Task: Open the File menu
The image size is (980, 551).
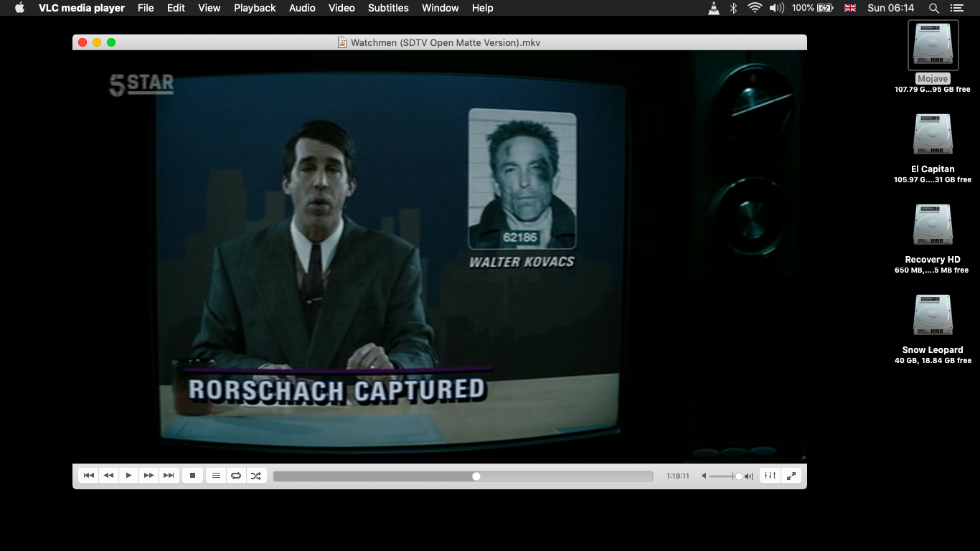Action: [x=146, y=8]
